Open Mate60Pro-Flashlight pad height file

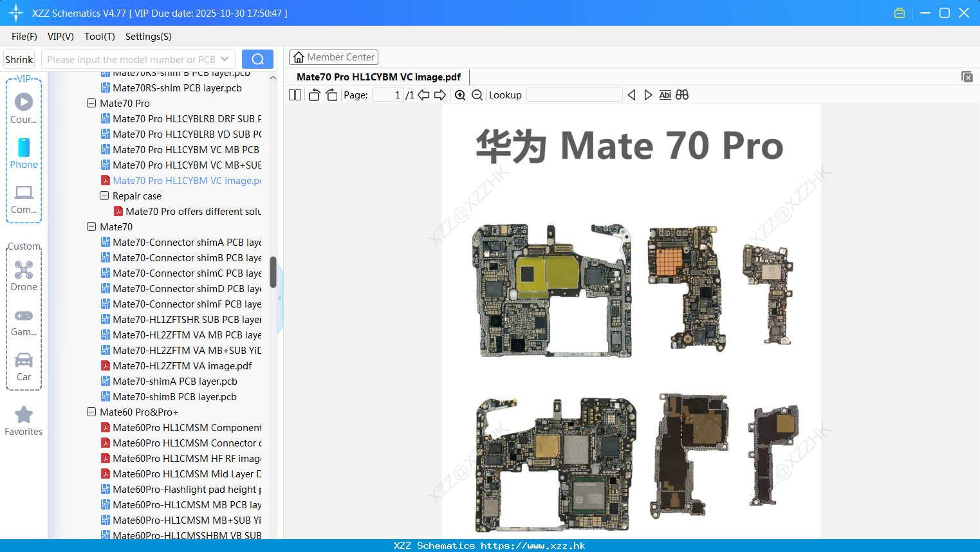click(181, 490)
